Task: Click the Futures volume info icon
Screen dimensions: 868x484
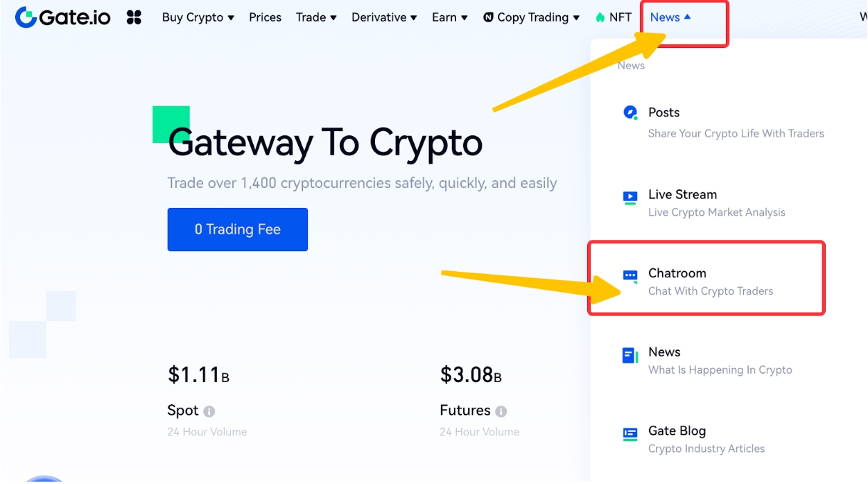Action: point(501,411)
